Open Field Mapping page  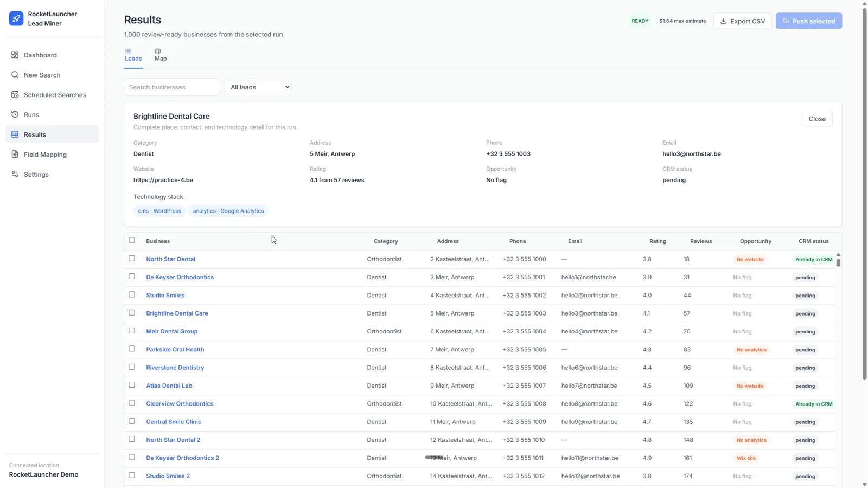tap(52, 155)
